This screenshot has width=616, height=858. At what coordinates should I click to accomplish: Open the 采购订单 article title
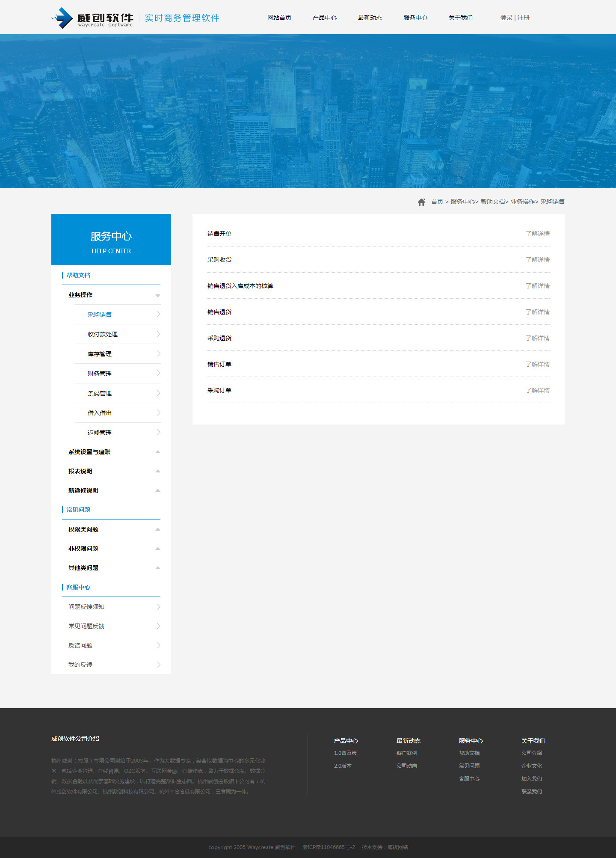(219, 390)
